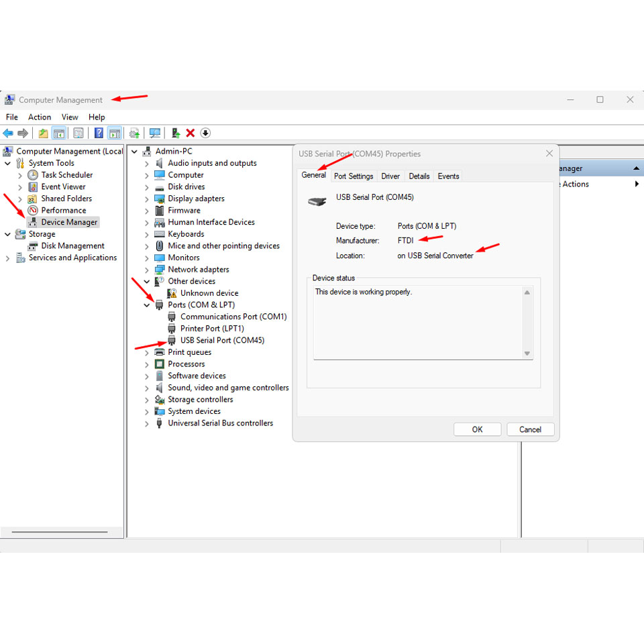Click the Device status scrollbar down arrow

[x=527, y=354]
